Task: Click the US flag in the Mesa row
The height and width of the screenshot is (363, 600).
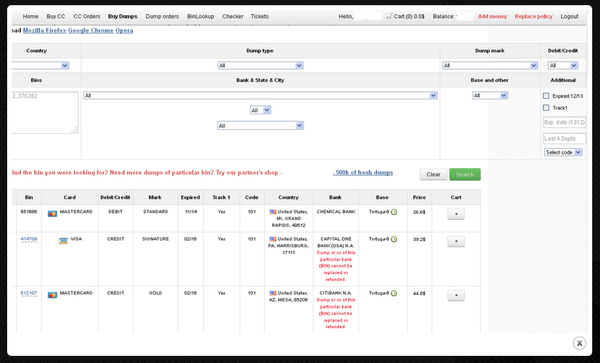Action: pos(273,293)
